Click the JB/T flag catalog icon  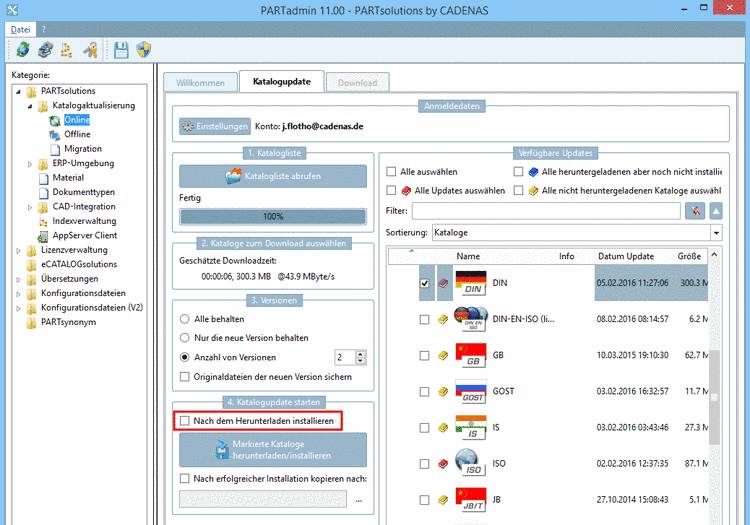(471, 500)
